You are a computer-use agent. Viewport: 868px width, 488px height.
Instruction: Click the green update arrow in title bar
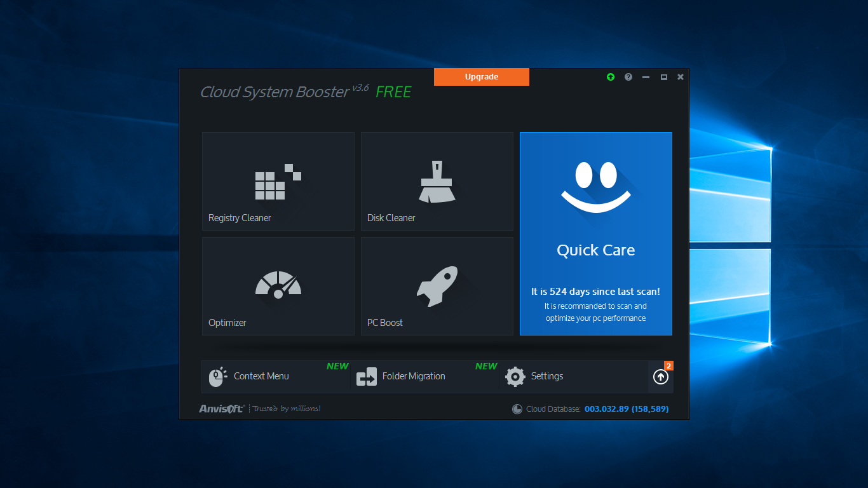click(x=611, y=77)
